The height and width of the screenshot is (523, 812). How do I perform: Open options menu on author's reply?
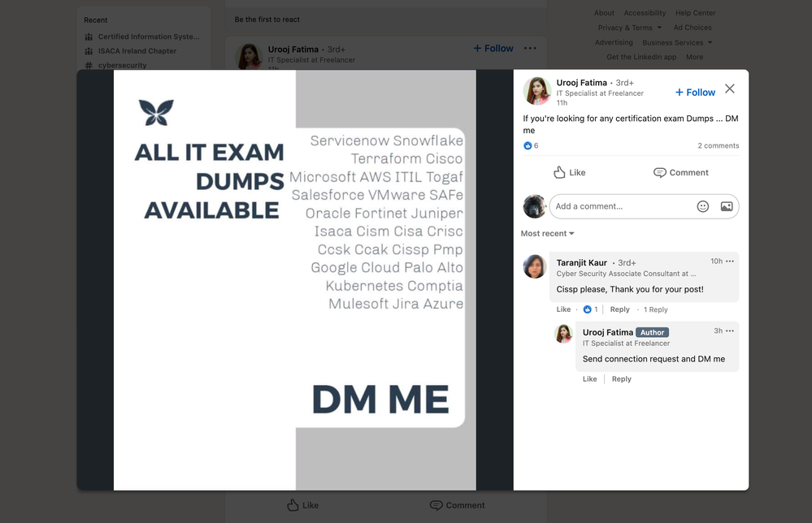pos(730,331)
